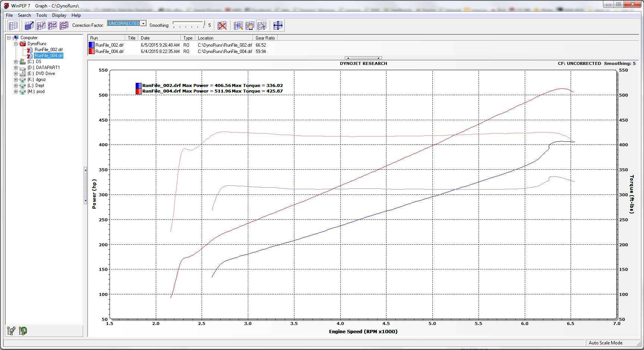Image resolution: width=644 pixels, height=350 pixels.
Task: Open the Search menu
Action: pyautogui.click(x=24, y=15)
